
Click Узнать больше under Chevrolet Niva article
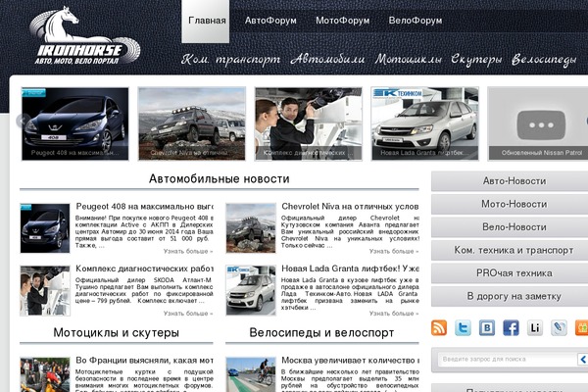[x=394, y=251]
